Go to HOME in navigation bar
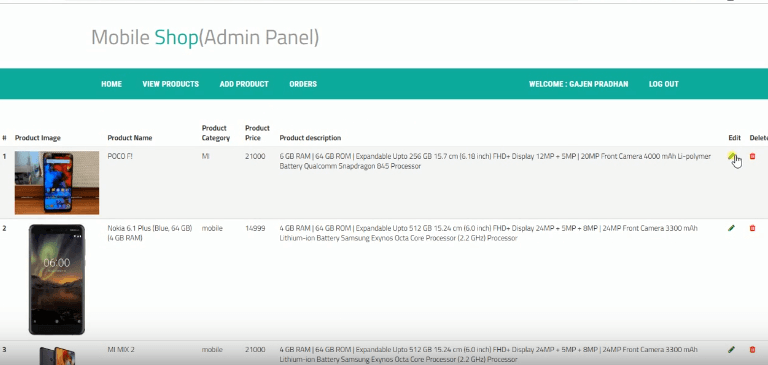 pyautogui.click(x=112, y=84)
